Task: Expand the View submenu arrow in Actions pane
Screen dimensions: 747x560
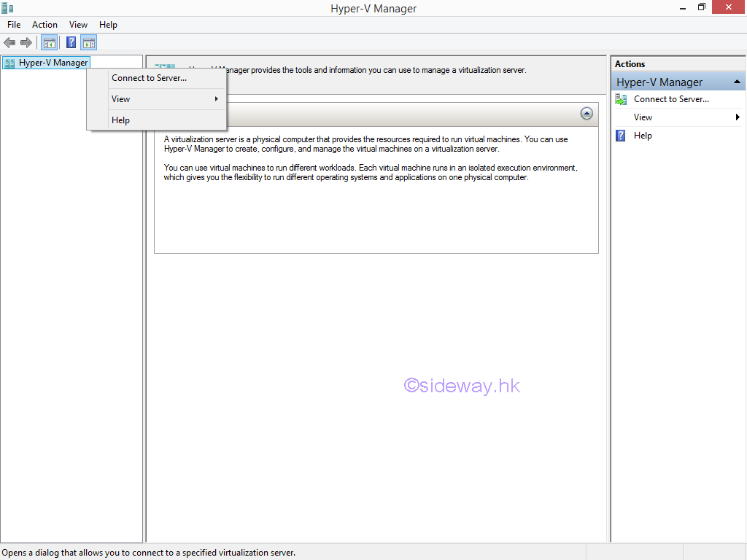Action: [x=737, y=117]
